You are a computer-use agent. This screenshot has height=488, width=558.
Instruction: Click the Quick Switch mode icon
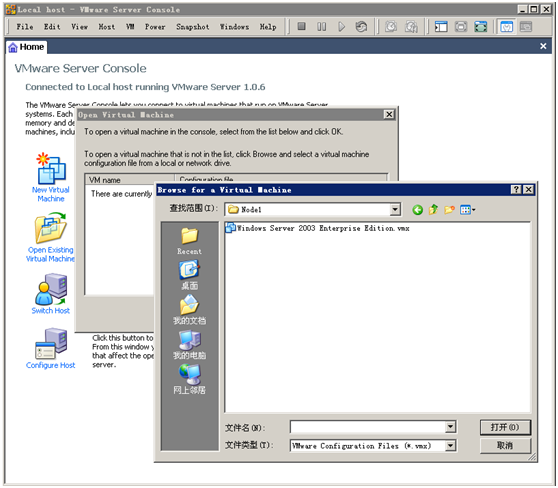[x=461, y=26]
